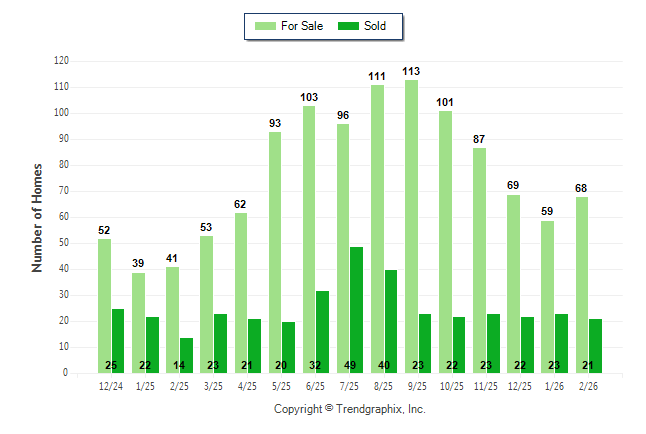Click the 3/25 For Sale bar labeled 53
Screen dimensions: 646x434
[x=207, y=304]
